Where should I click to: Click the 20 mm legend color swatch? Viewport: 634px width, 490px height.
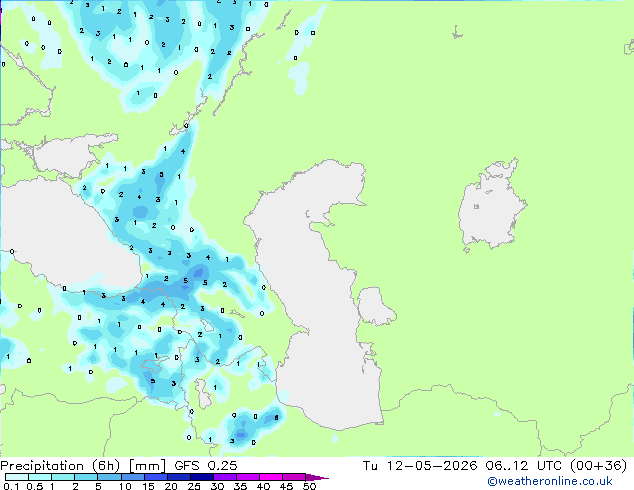click(179, 477)
